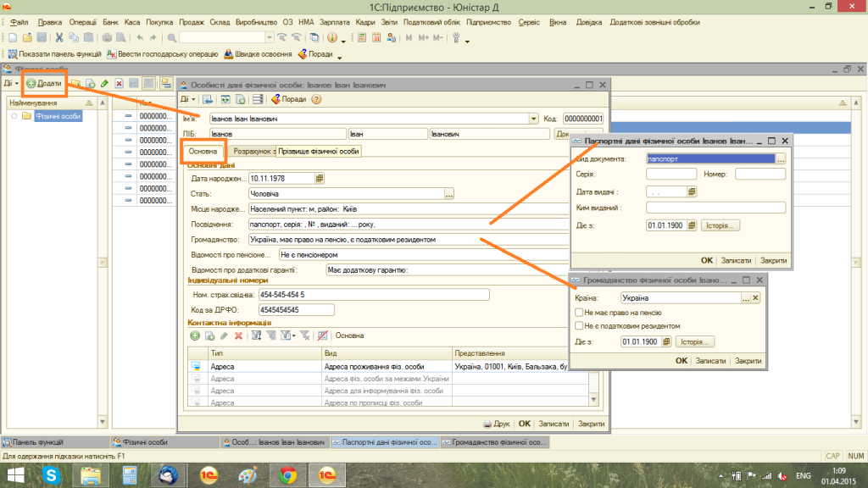Click the Windows Start button
868x488 pixels.
click(15, 475)
